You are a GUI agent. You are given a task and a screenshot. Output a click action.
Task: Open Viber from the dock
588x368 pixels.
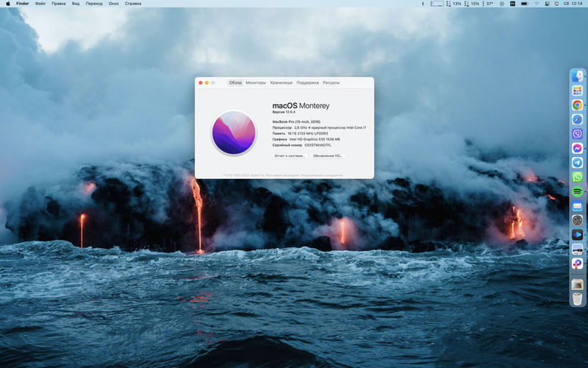577,134
